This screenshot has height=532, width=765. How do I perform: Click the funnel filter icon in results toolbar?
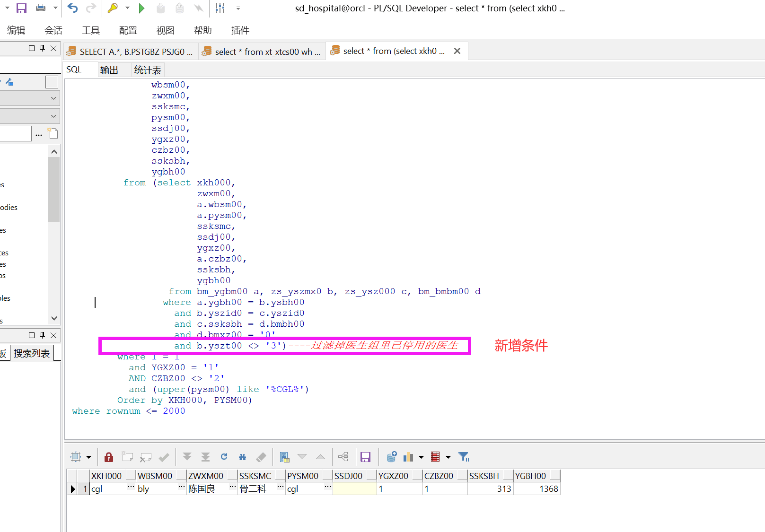pyautogui.click(x=464, y=457)
